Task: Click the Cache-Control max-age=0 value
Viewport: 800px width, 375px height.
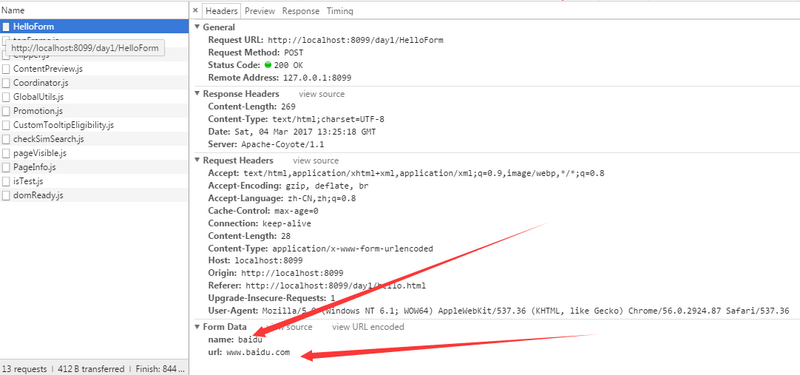Action: point(296,211)
